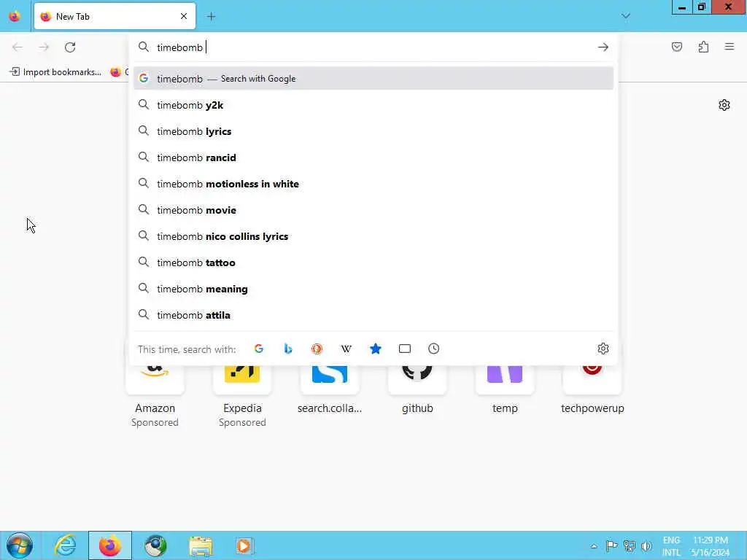The width and height of the screenshot is (747, 560).
Task: Choose the timebomb attila suggestion
Action: [x=373, y=315]
